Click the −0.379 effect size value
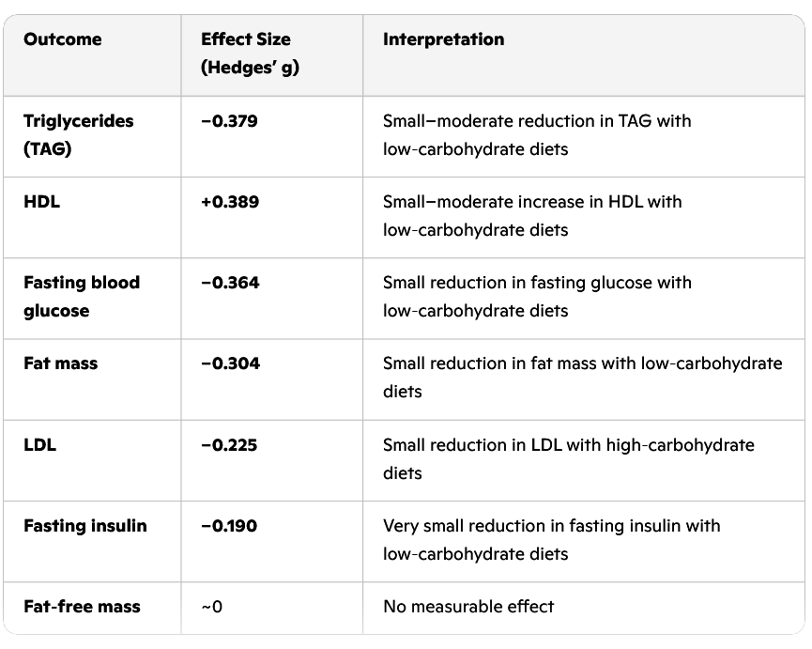This screenshot has height=649, width=812. (230, 121)
